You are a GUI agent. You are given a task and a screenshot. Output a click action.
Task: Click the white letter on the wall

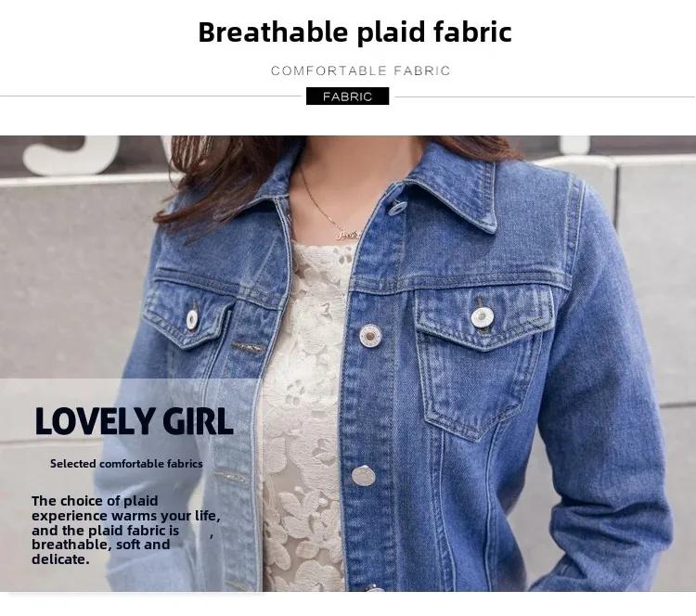tap(71, 154)
